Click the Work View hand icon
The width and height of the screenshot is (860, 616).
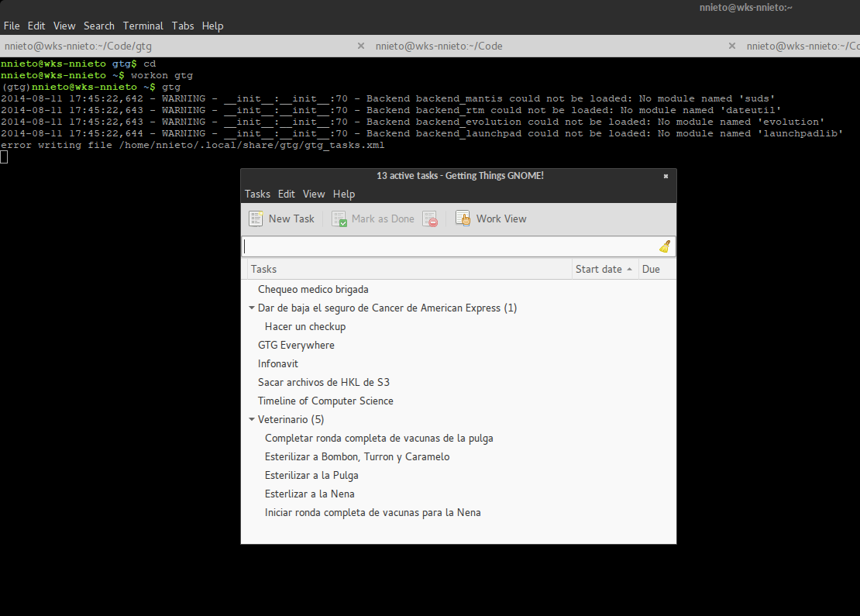(x=463, y=219)
